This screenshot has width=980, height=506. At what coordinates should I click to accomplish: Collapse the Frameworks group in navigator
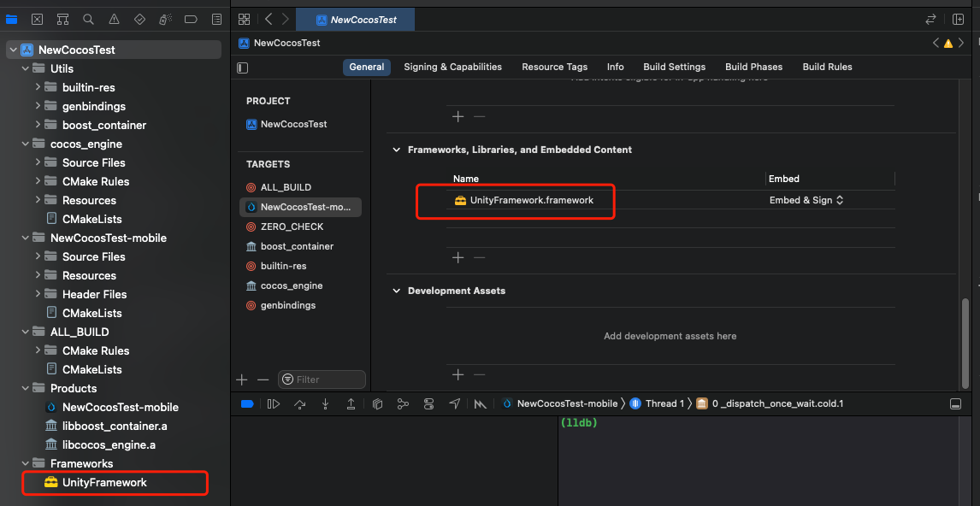click(26, 463)
